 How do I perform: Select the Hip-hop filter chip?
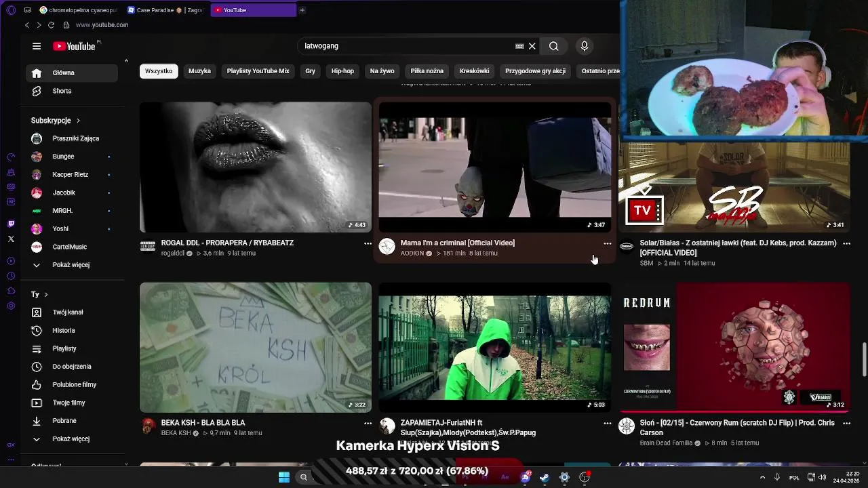coord(342,71)
